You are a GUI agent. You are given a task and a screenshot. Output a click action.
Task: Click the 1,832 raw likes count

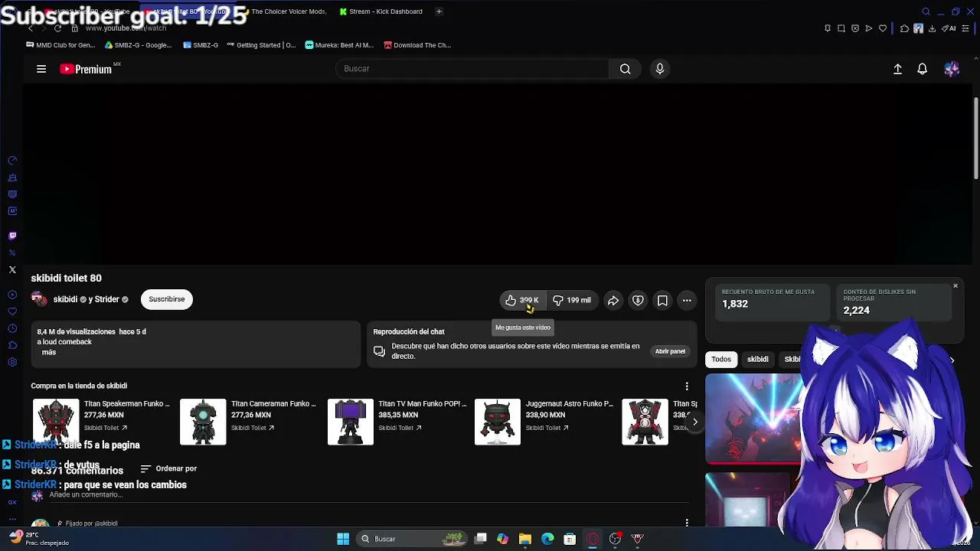pos(735,304)
